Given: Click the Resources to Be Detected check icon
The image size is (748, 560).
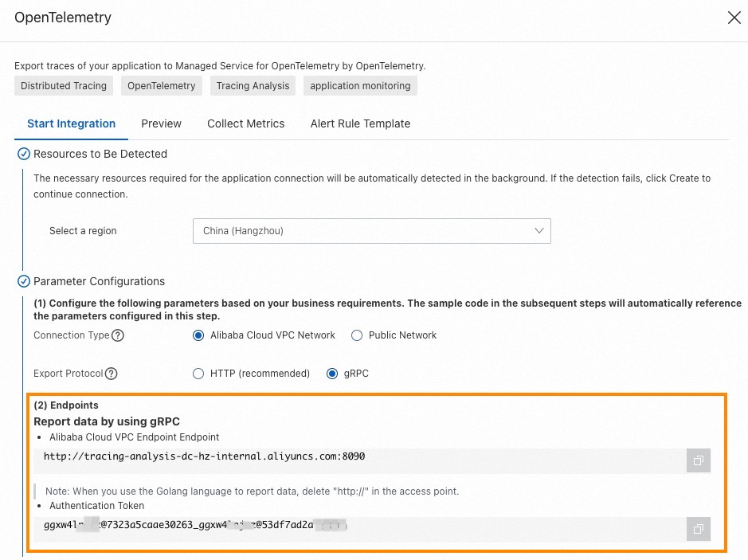Looking at the screenshot, I should tap(23, 154).
